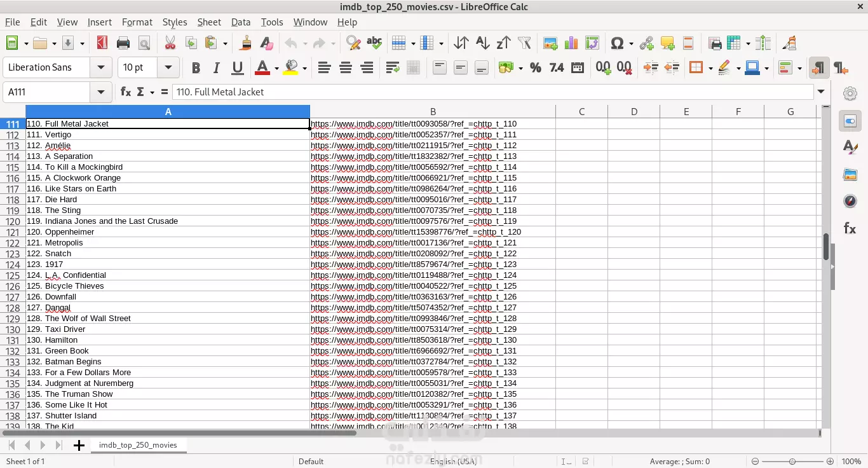Open background color dropdown arrow
The height and width of the screenshot is (468, 868).
point(304,68)
